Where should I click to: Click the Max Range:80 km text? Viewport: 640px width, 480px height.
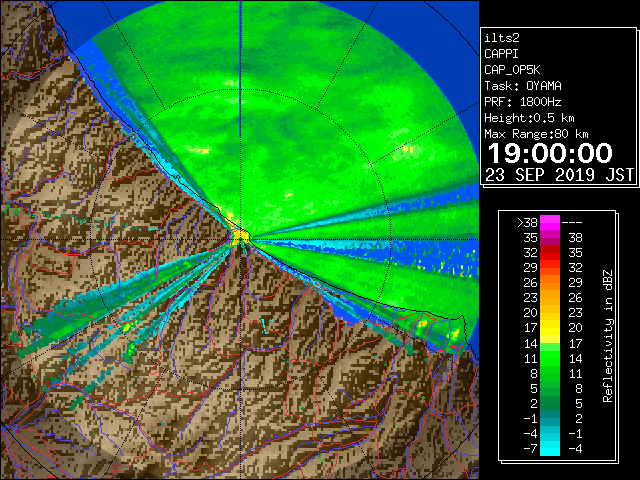(536, 134)
